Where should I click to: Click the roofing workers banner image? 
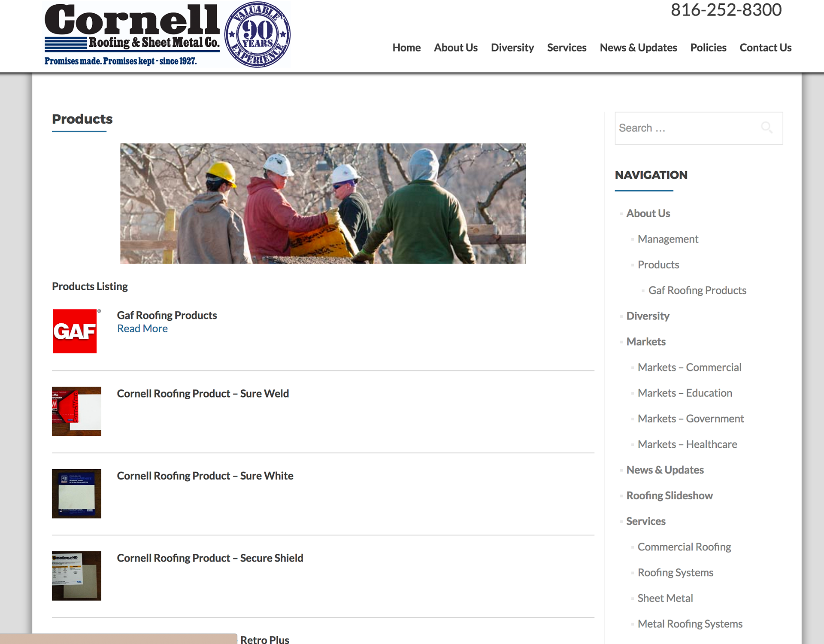pyautogui.click(x=323, y=204)
